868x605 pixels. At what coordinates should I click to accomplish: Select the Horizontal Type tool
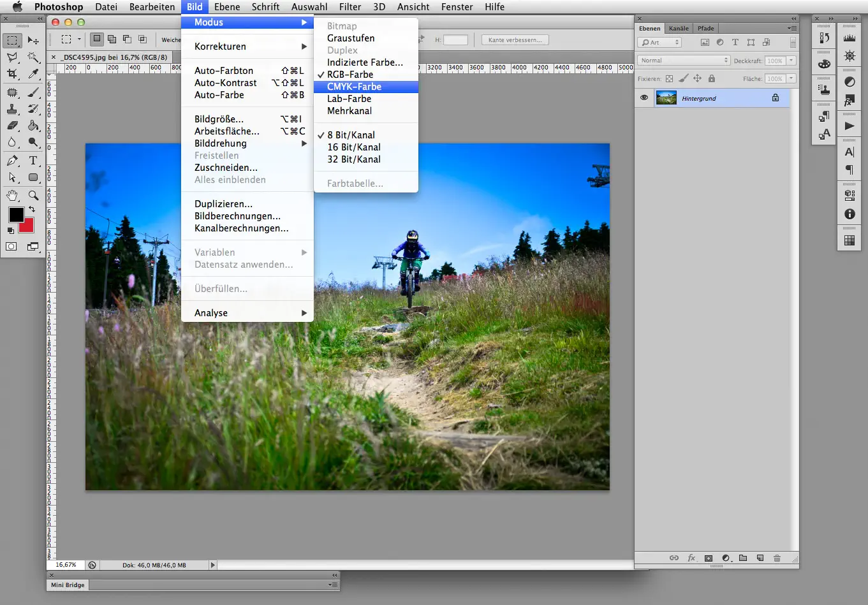(33, 160)
